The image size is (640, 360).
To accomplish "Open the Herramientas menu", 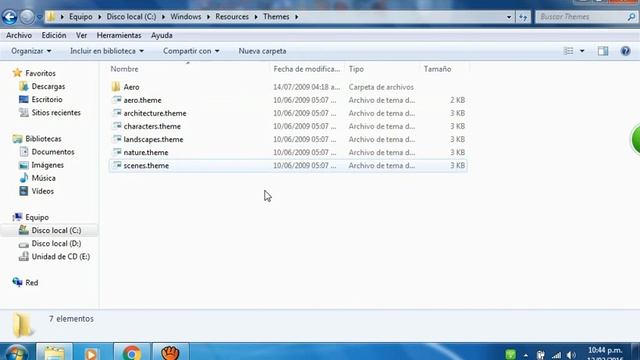I will (x=119, y=36).
